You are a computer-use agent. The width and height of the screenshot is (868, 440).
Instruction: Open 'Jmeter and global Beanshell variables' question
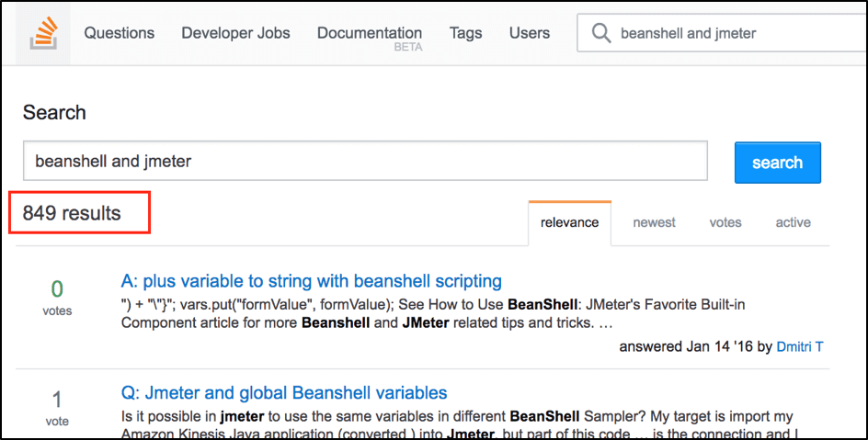pyautogui.click(x=284, y=393)
